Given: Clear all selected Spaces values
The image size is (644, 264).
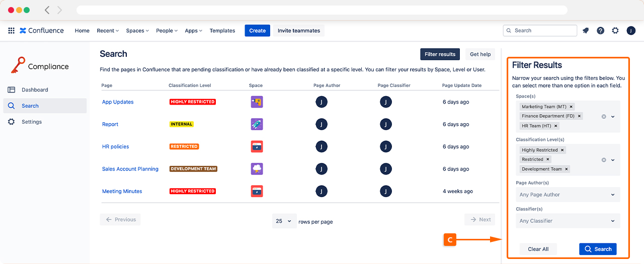Looking at the screenshot, I should tap(604, 117).
